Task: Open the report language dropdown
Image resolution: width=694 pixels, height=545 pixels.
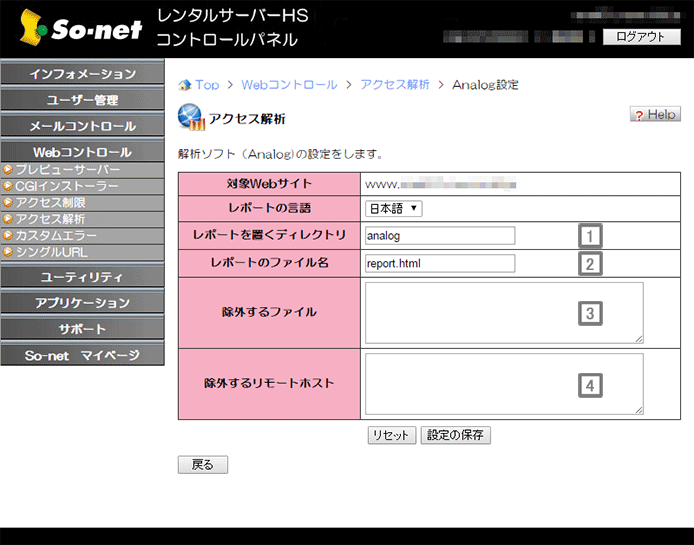Action: coord(394,209)
